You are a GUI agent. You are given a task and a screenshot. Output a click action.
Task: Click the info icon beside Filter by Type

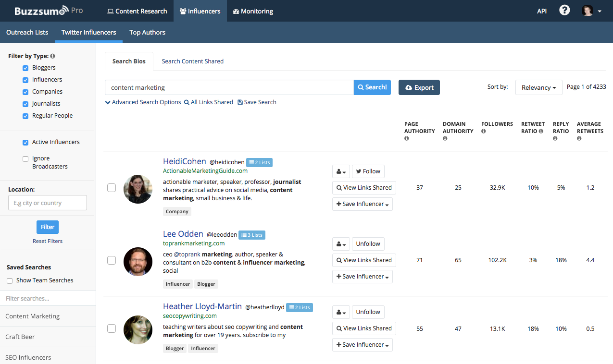tap(52, 56)
